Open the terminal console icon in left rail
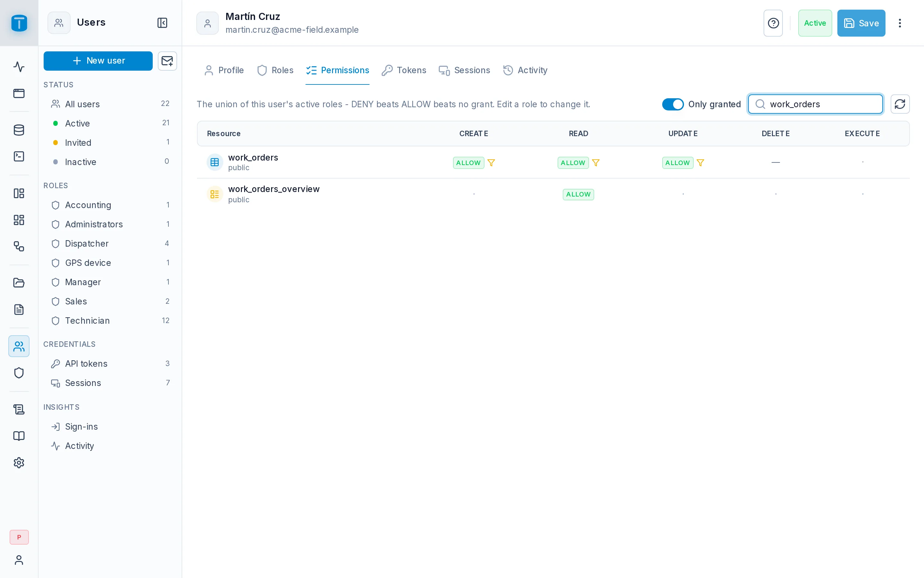This screenshot has height=578, width=924. 19,156
